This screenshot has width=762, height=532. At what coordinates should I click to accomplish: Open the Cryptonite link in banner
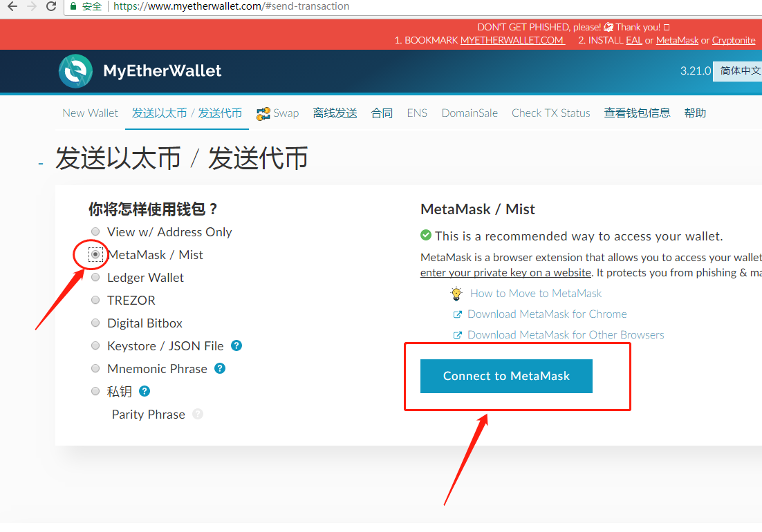pos(734,40)
